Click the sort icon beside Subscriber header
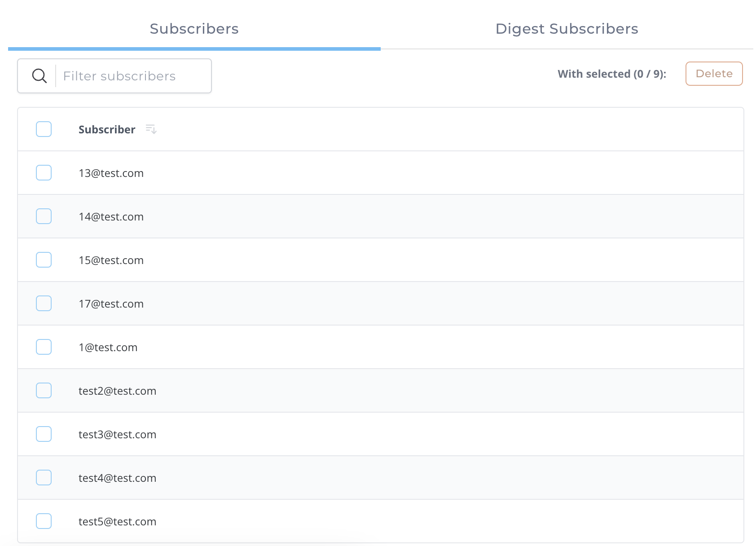 pos(151,129)
